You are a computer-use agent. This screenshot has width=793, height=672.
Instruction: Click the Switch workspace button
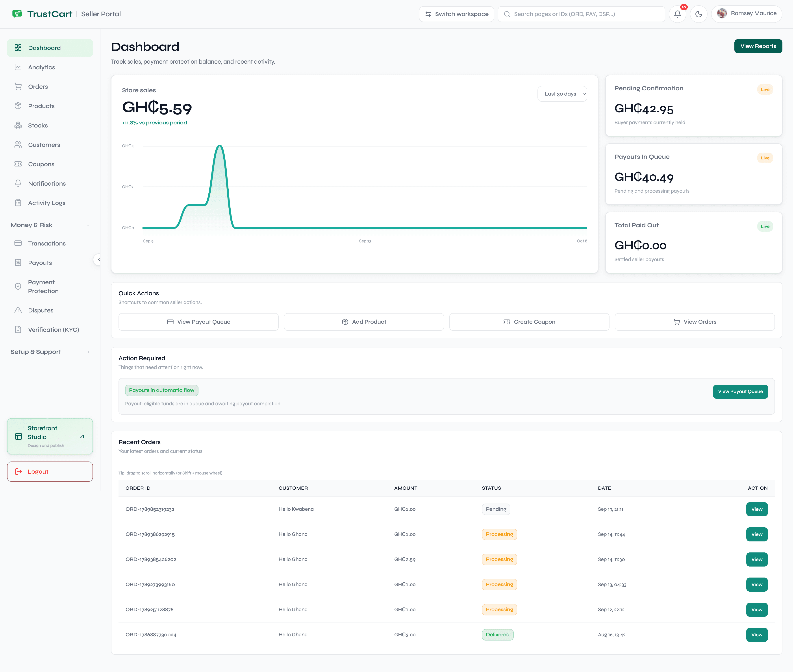click(456, 14)
